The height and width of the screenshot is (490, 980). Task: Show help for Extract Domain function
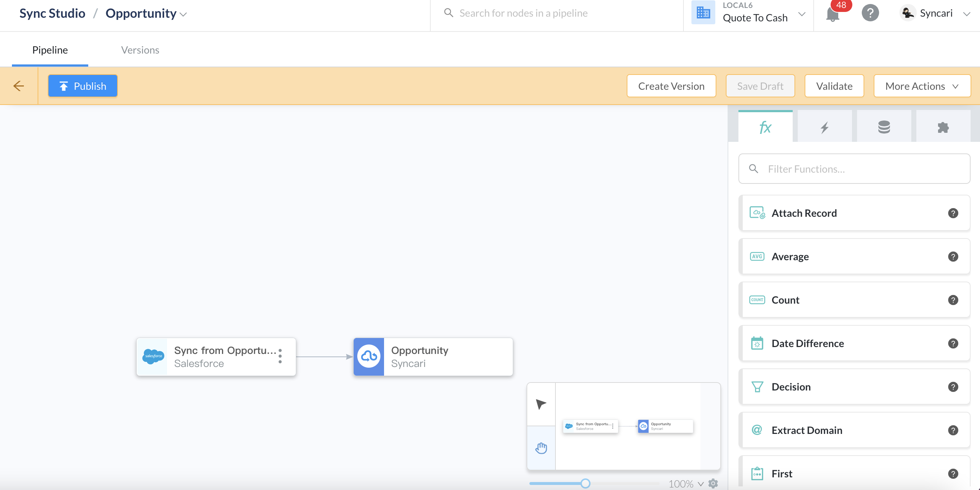(953, 430)
